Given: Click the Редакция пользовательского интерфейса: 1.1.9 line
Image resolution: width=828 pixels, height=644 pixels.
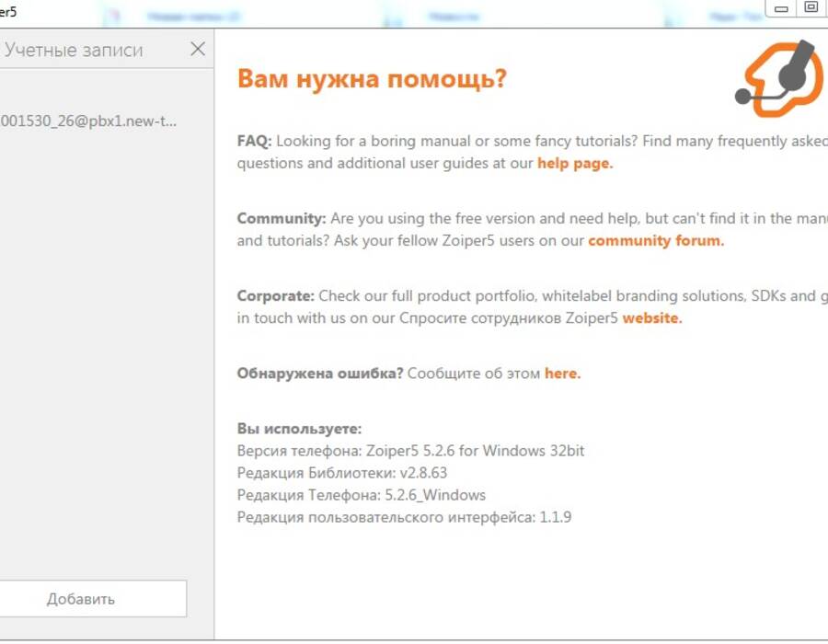Looking at the screenshot, I should point(404,517).
